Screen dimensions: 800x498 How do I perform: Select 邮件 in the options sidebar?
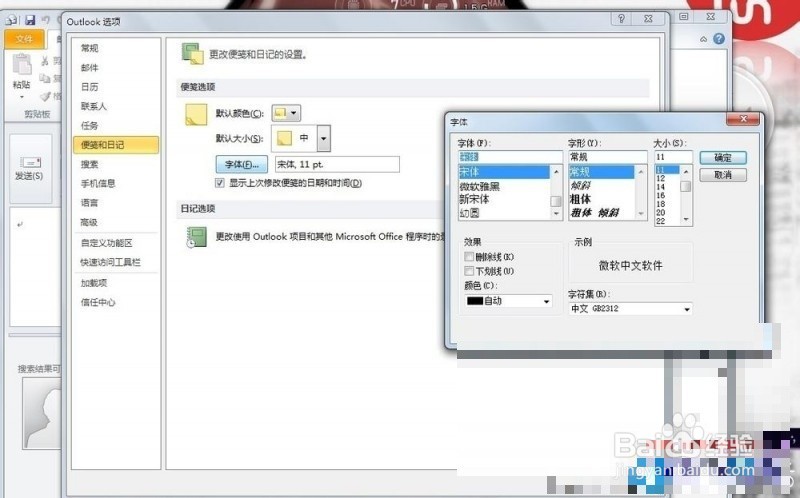pos(90,67)
